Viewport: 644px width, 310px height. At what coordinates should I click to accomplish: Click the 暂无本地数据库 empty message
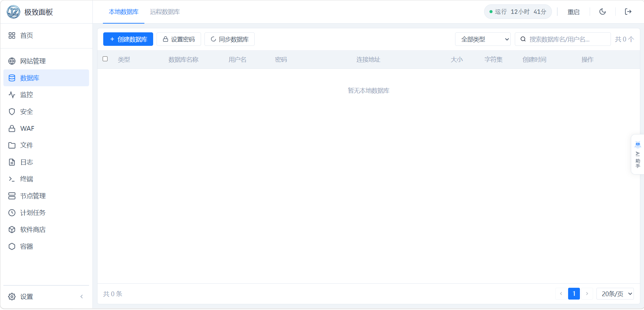[x=369, y=91]
